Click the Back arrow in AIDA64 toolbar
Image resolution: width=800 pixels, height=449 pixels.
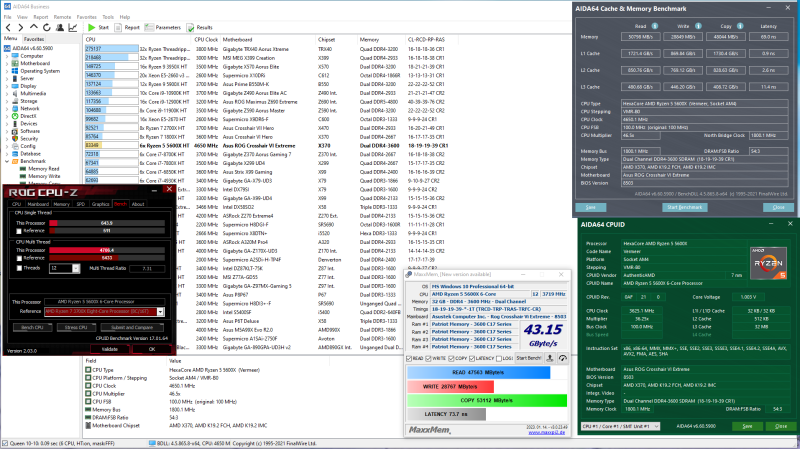pyautogui.click(x=8, y=28)
